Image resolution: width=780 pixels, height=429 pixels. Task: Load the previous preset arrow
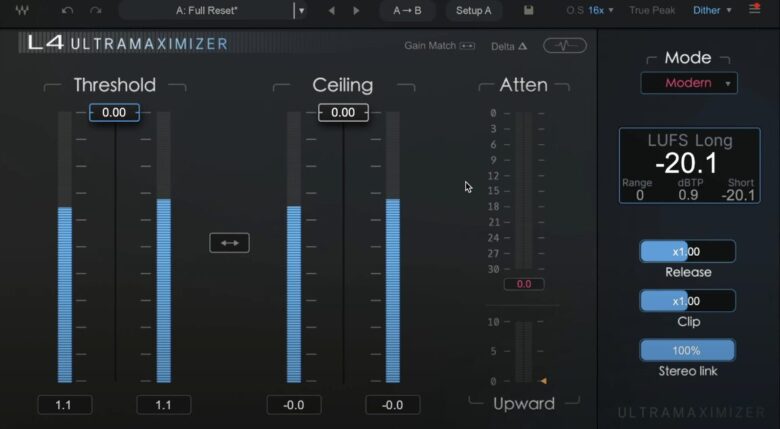332,10
